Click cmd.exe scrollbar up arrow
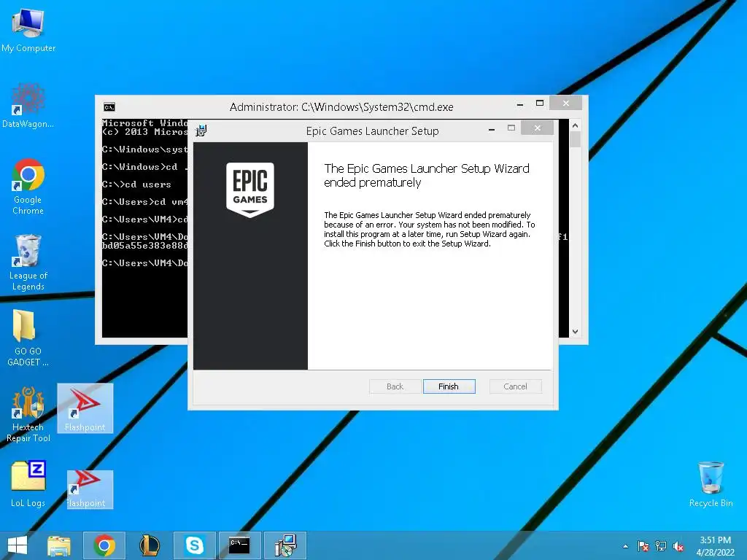 pyautogui.click(x=575, y=125)
